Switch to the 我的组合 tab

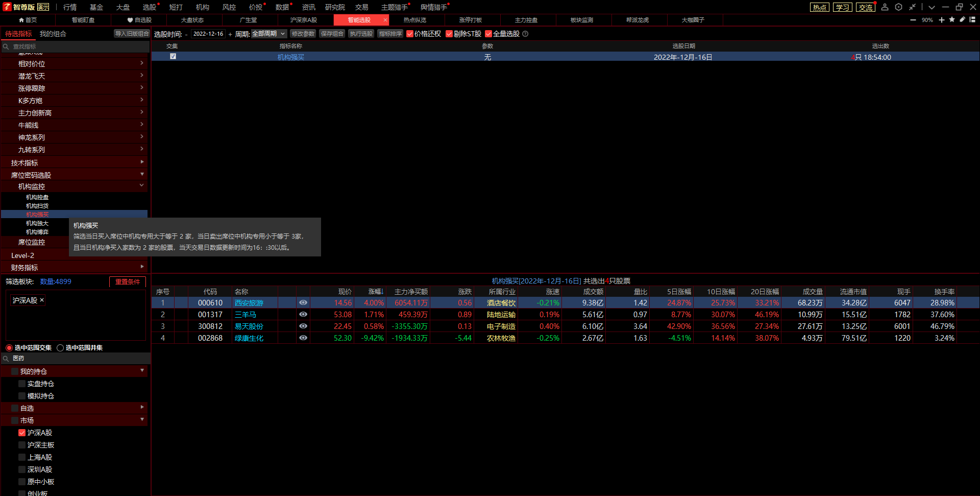(x=53, y=34)
